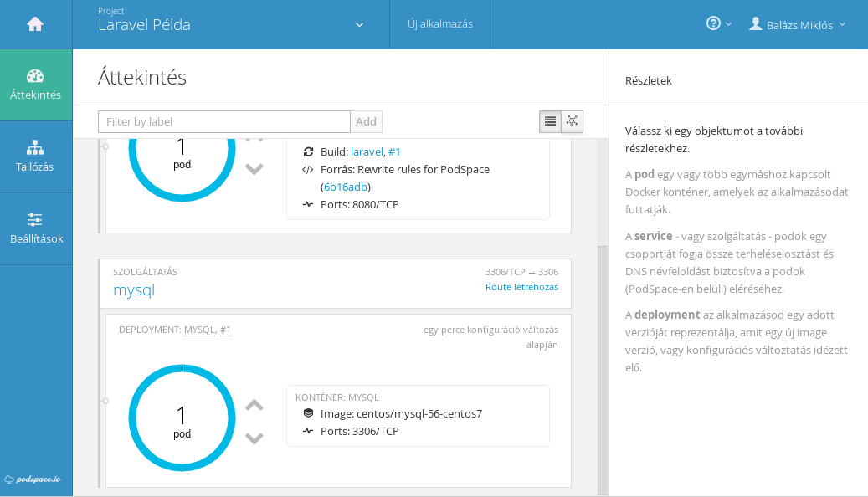868x497 pixels.
Task: Open deployment #1 of MYSQL
Action: pyautogui.click(x=225, y=330)
